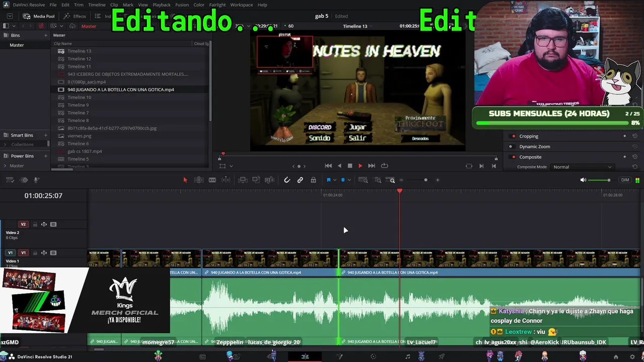644x362 pixels.
Task: Click the Detail Zoom icon
Action: coord(378,180)
